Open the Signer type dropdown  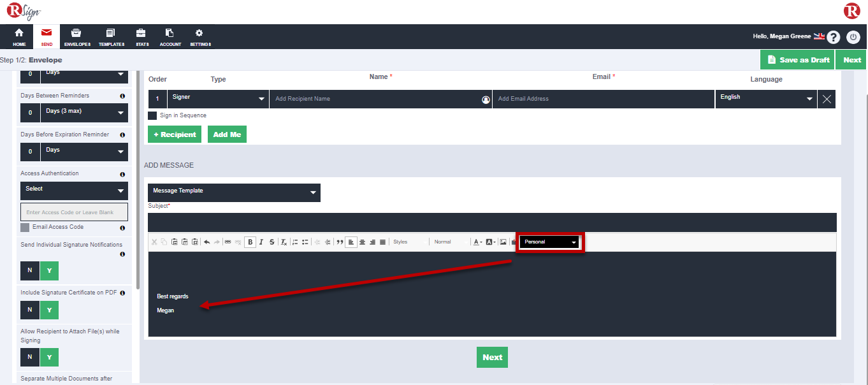click(218, 99)
